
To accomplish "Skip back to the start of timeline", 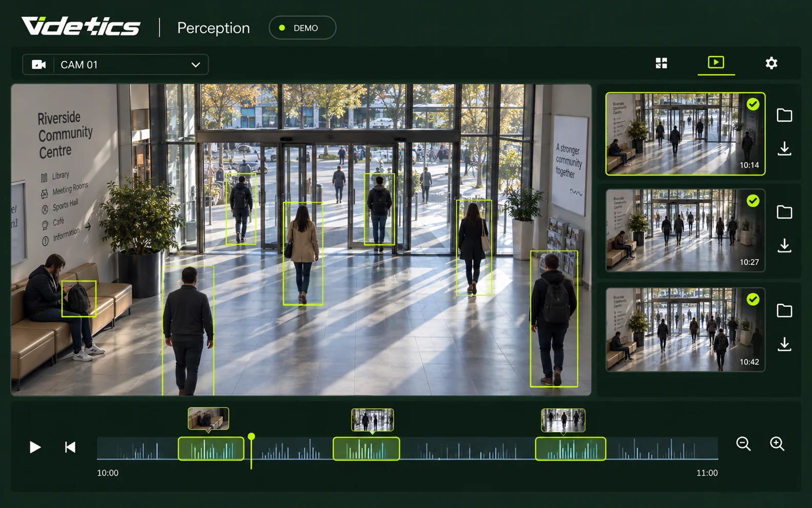I will coord(70,448).
